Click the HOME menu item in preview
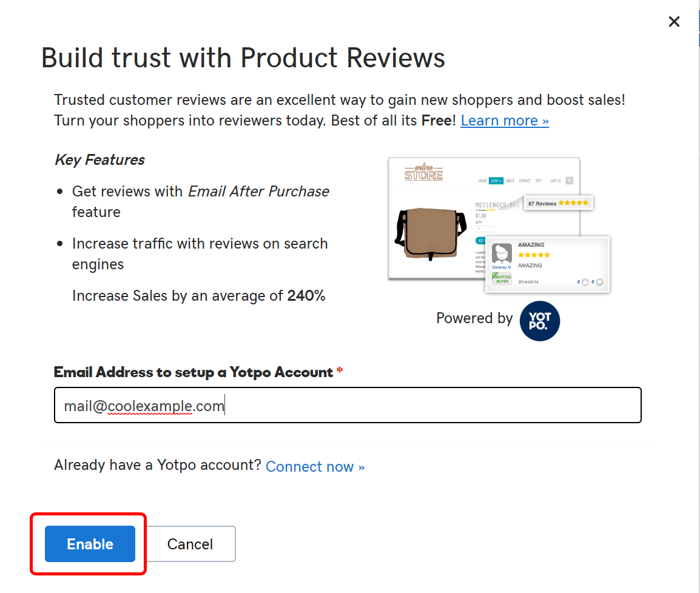The width and height of the screenshot is (700, 593). coord(482,181)
